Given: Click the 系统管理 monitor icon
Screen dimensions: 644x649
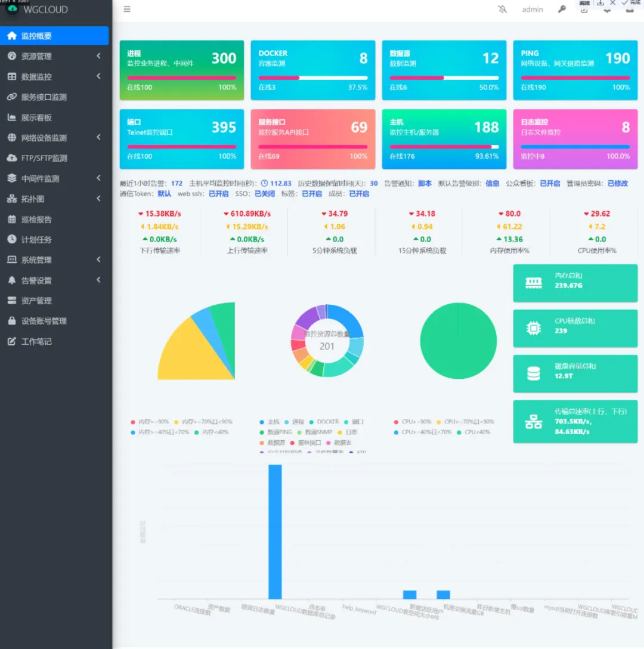Looking at the screenshot, I should [x=12, y=259].
